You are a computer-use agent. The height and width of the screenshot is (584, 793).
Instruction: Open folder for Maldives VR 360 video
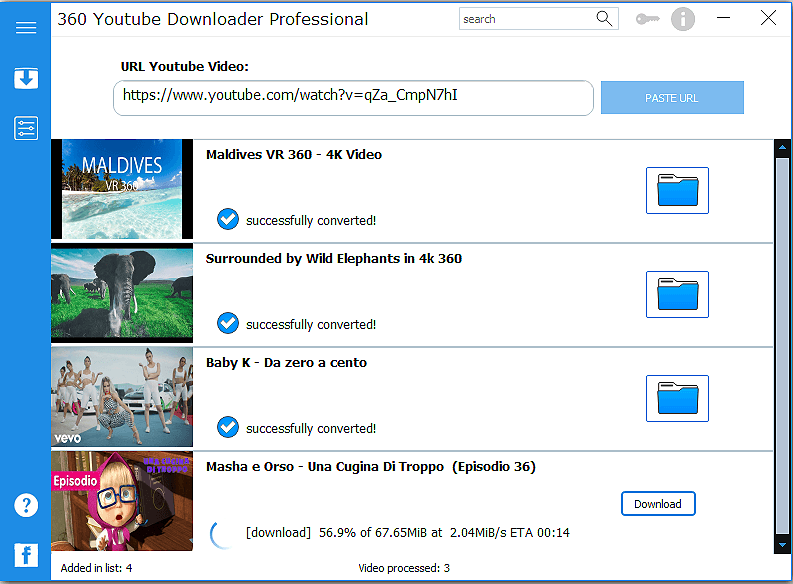pos(677,190)
